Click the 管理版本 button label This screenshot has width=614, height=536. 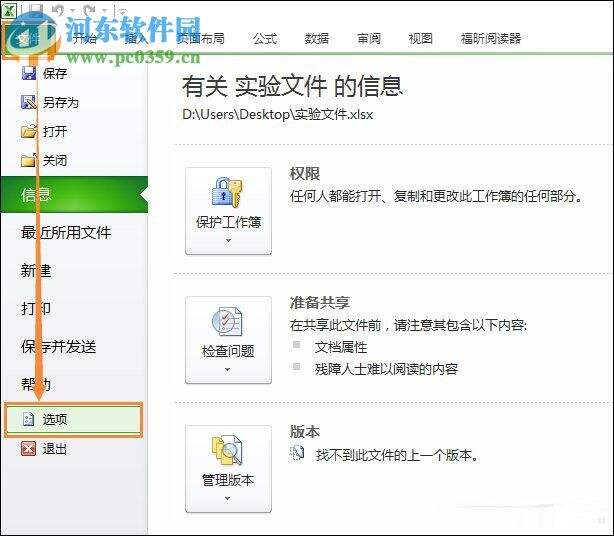pos(228,480)
